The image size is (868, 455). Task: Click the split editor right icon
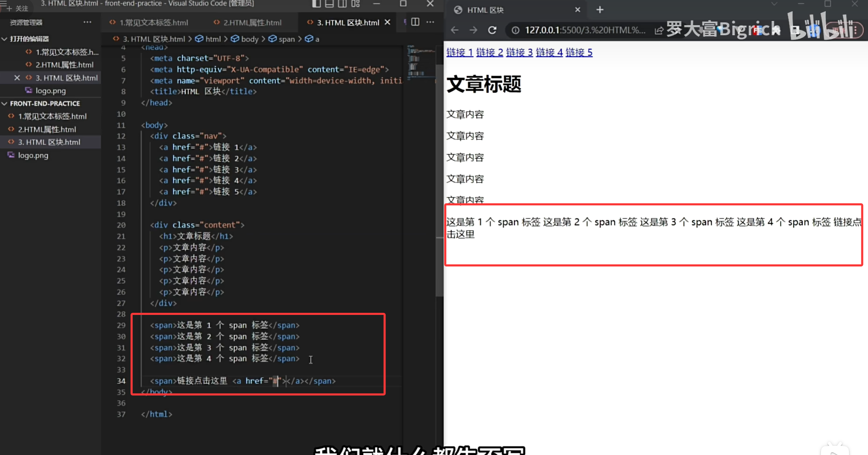click(415, 22)
